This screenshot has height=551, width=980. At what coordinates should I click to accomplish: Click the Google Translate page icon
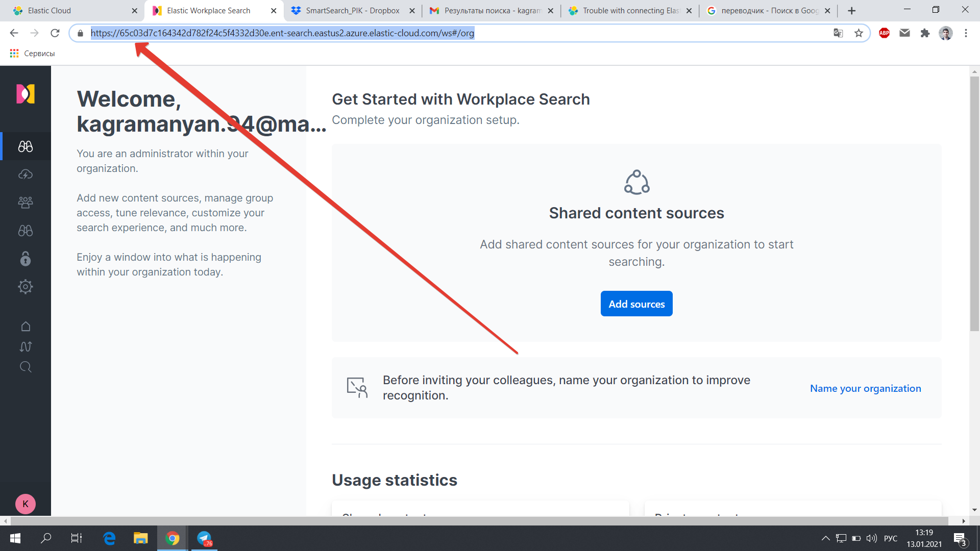pyautogui.click(x=838, y=33)
